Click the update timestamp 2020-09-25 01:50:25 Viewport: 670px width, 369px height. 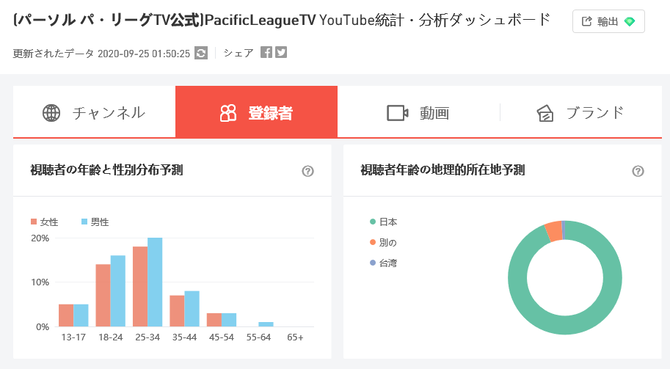[x=144, y=53]
